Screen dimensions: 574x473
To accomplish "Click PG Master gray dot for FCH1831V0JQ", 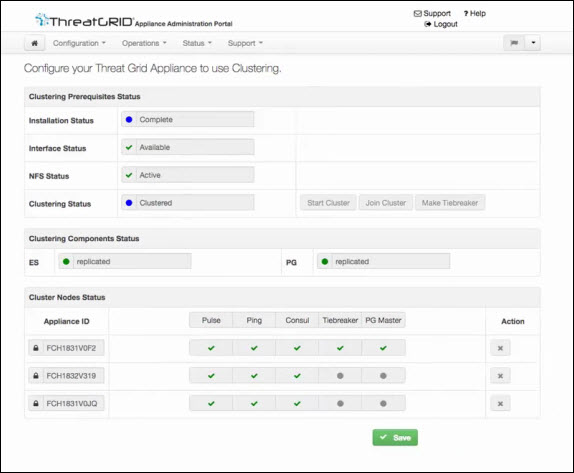I will [383, 403].
